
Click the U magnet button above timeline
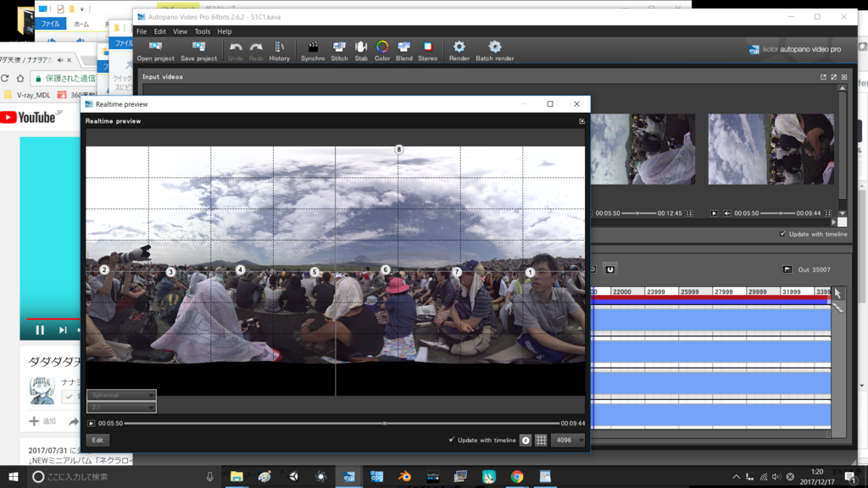tap(610, 269)
